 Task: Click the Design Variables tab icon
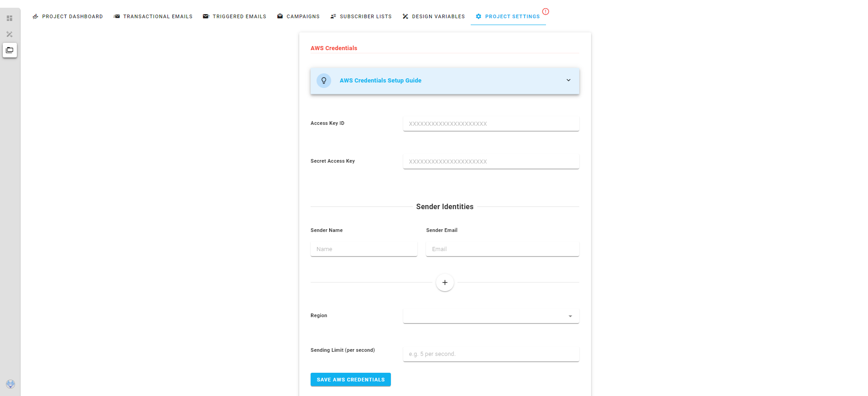coord(405,16)
